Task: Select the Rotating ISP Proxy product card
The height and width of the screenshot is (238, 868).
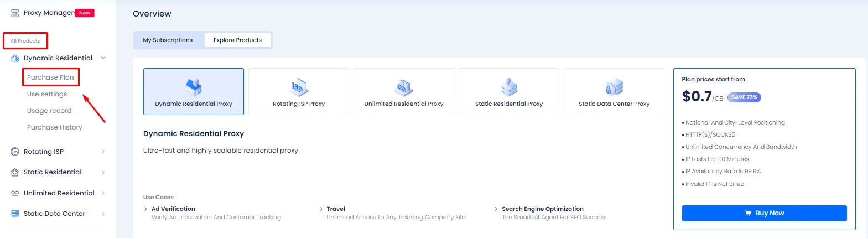Action: [298, 92]
